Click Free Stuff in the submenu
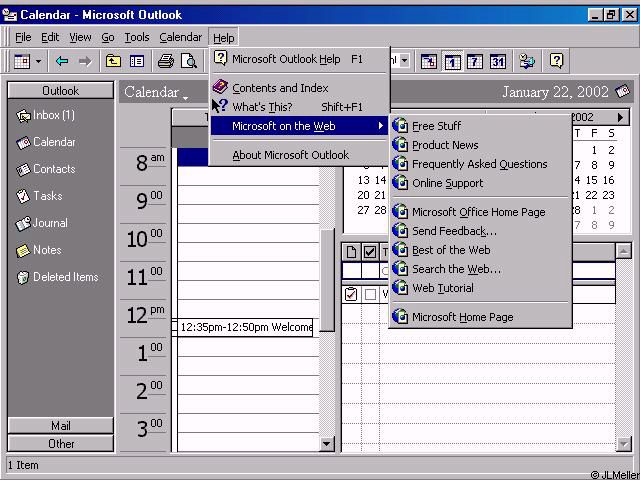 [480, 126]
